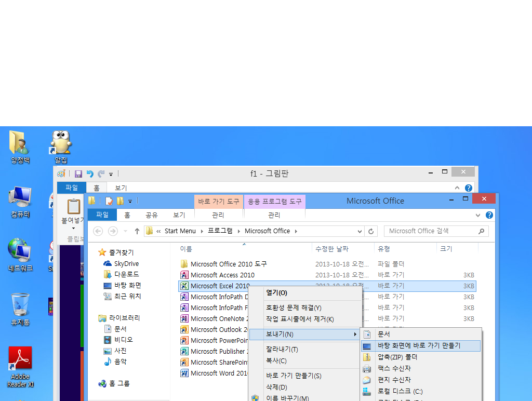
Task: Select 홈 그룹 in the navigation pane
Action: 119,384
